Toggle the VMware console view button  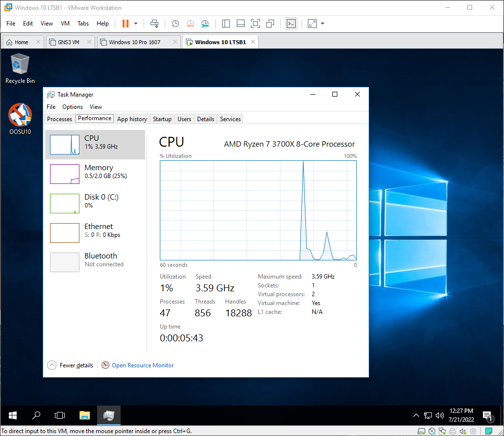[291, 24]
